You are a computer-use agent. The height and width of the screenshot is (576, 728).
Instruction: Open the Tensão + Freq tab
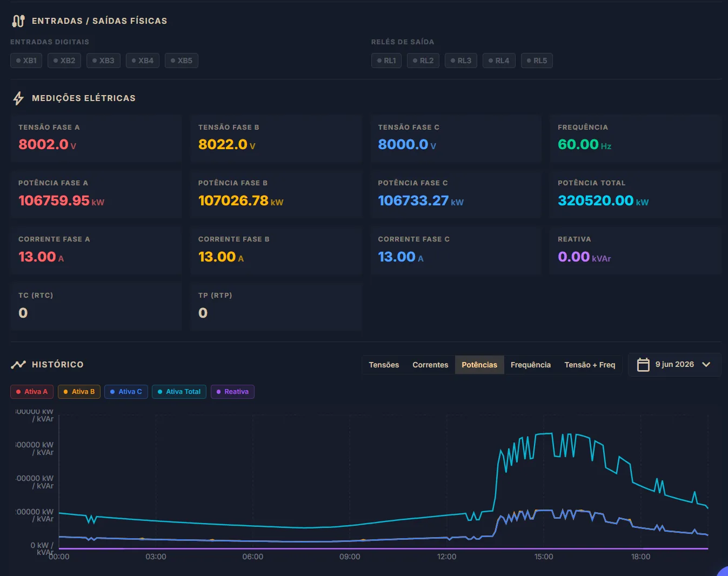(x=590, y=365)
